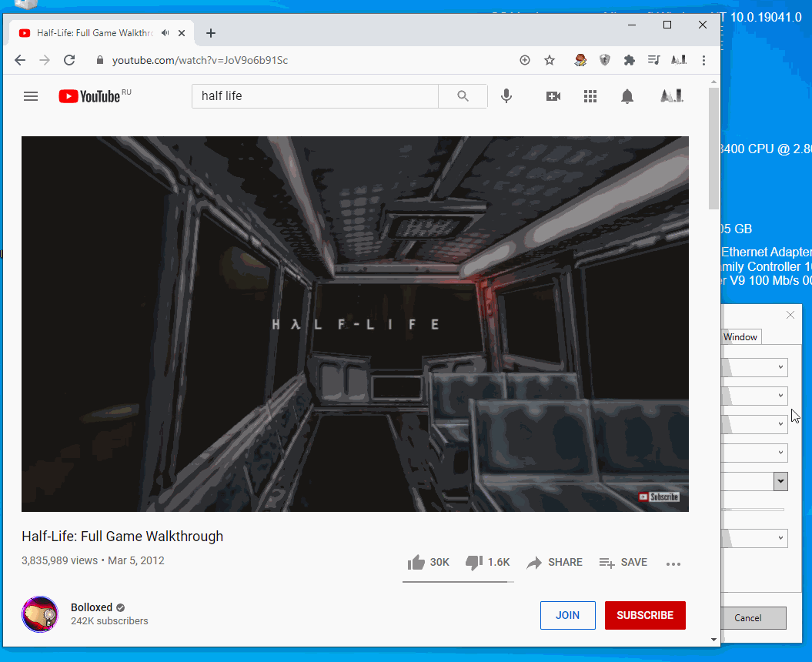The height and width of the screenshot is (662, 812).
Task: Open the dark arrow combo box dropdown
Action: [781, 481]
